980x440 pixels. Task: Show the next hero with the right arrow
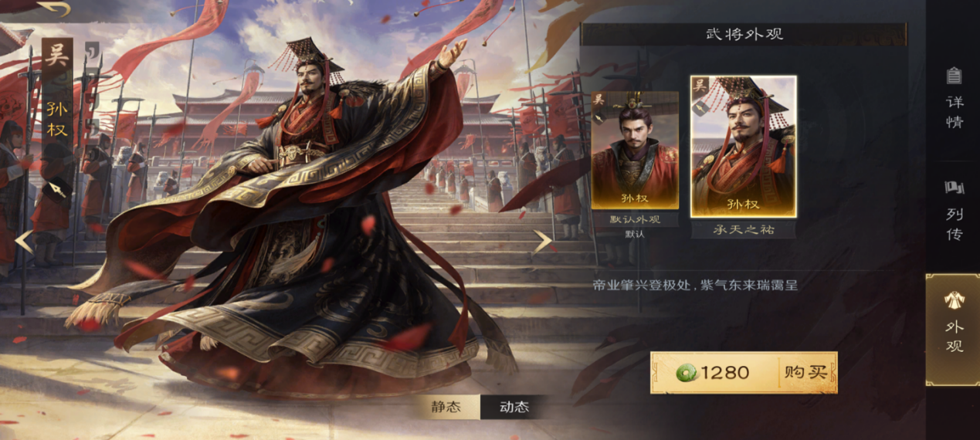coord(543,241)
